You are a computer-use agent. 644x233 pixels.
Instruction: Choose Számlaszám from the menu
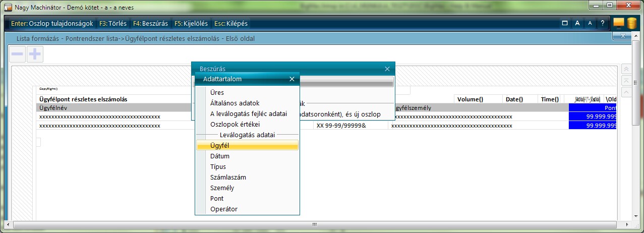[247, 177]
